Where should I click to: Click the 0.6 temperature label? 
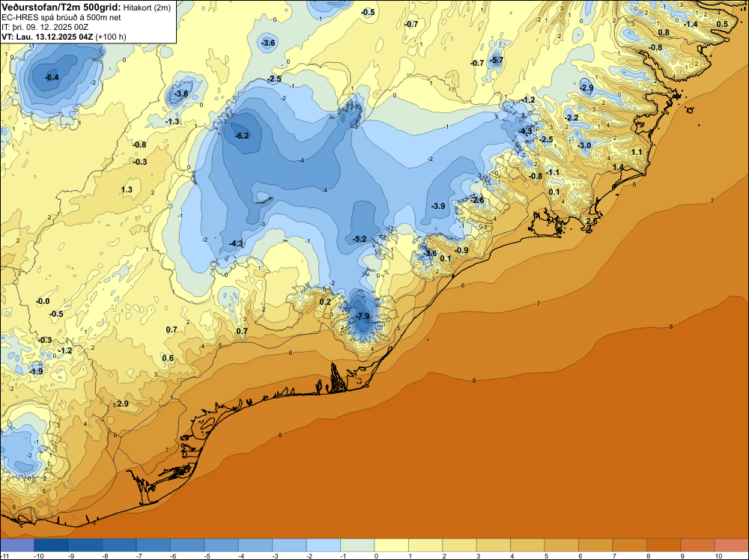[x=168, y=358]
